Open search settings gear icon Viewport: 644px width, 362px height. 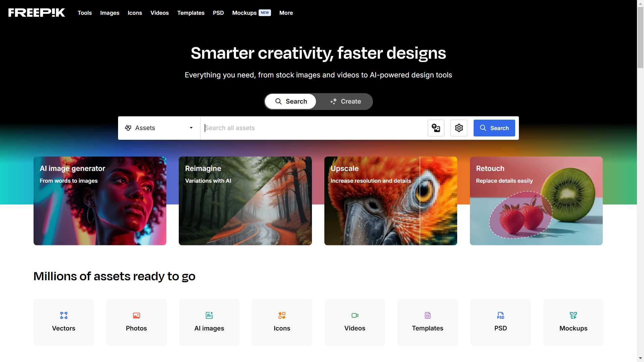tap(459, 128)
